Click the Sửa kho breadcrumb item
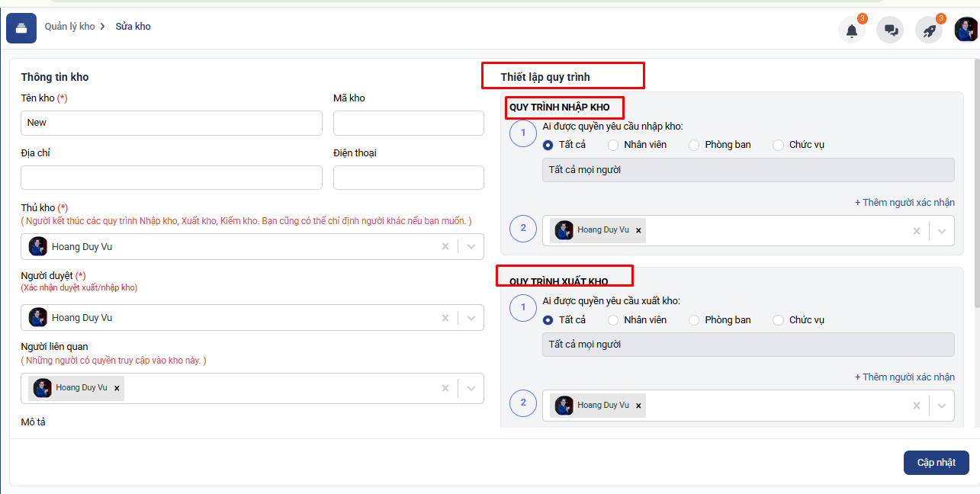This screenshot has width=980, height=494. click(x=133, y=27)
